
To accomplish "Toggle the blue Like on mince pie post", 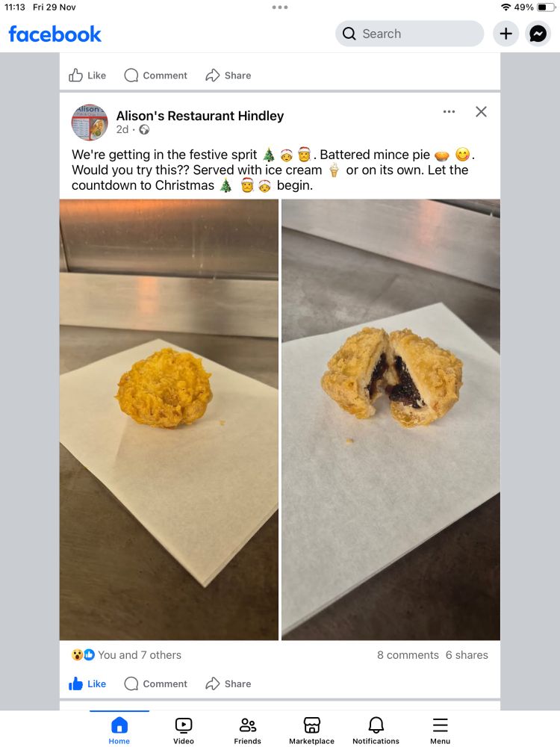I will [x=87, y=684].
